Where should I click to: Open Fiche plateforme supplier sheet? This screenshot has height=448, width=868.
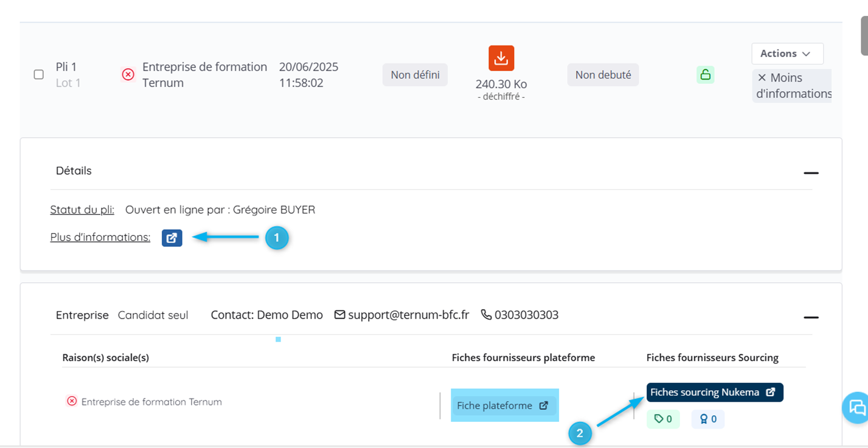(503, 405)
